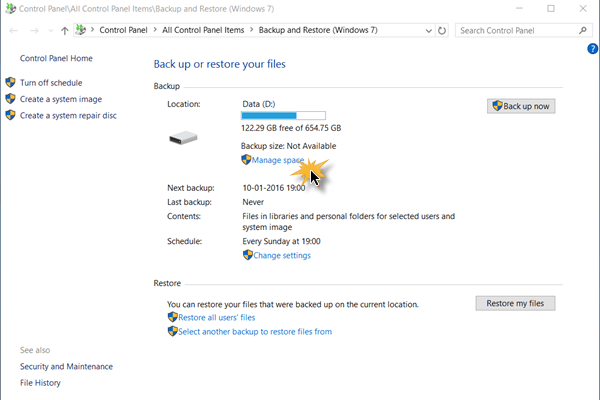This screenshot has width=600, height=400.
Task: Open Select another backup to restore files from
Action: [x=254, y=331]
